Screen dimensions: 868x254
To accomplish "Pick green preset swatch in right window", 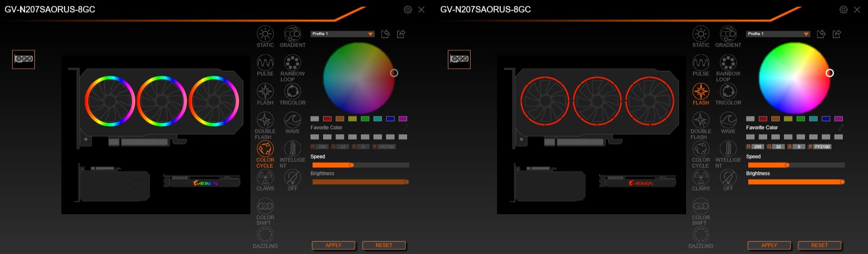I will (801, 119).
